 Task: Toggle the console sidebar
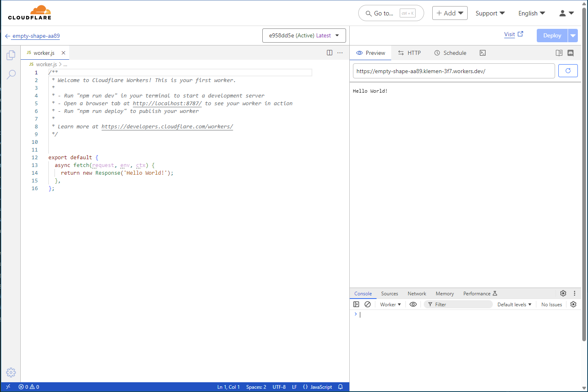[356, 304]
